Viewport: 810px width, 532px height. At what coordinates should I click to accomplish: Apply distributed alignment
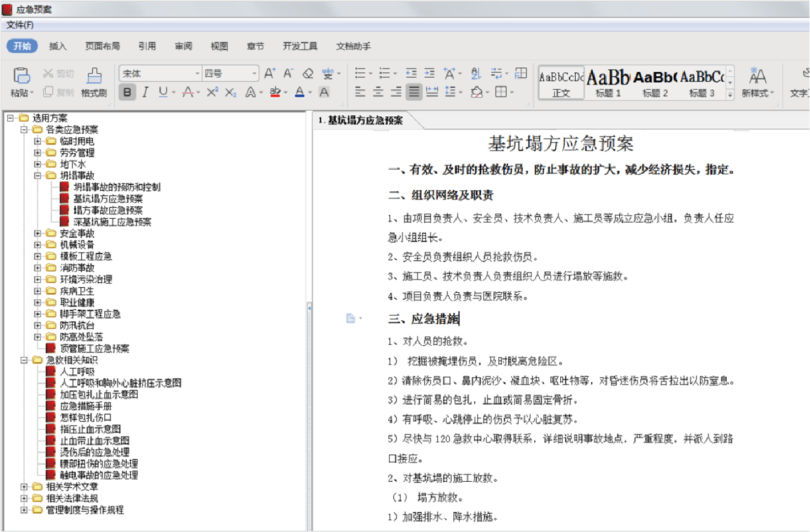tap(432, 92)
